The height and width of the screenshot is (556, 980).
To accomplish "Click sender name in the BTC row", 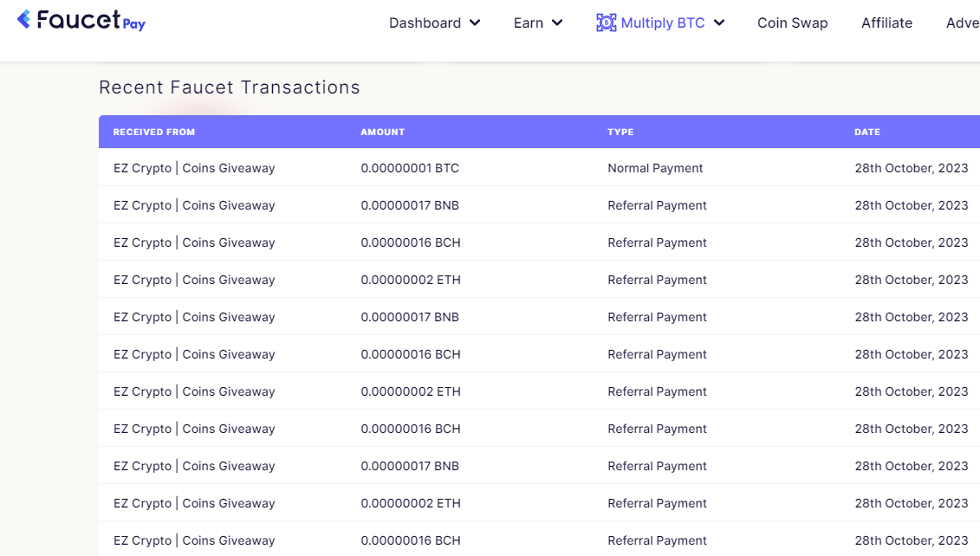I will pos(194,168).
